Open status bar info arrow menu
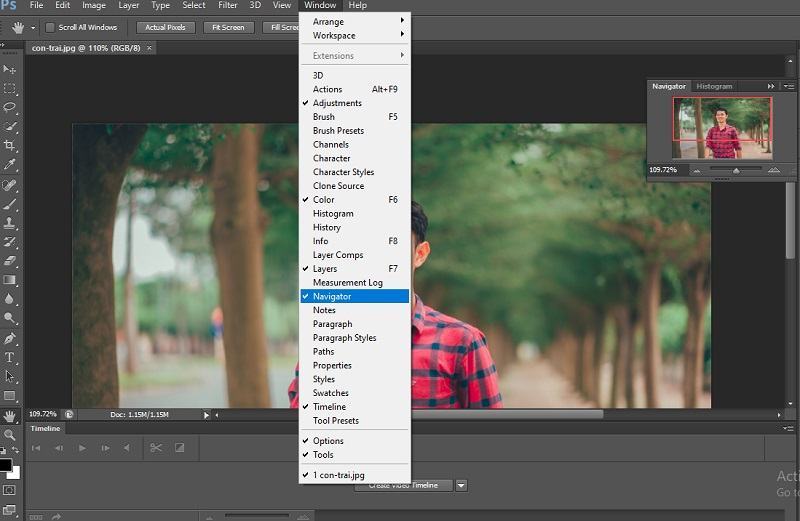This screenshot has height=521, width=800. pos(206,415)
